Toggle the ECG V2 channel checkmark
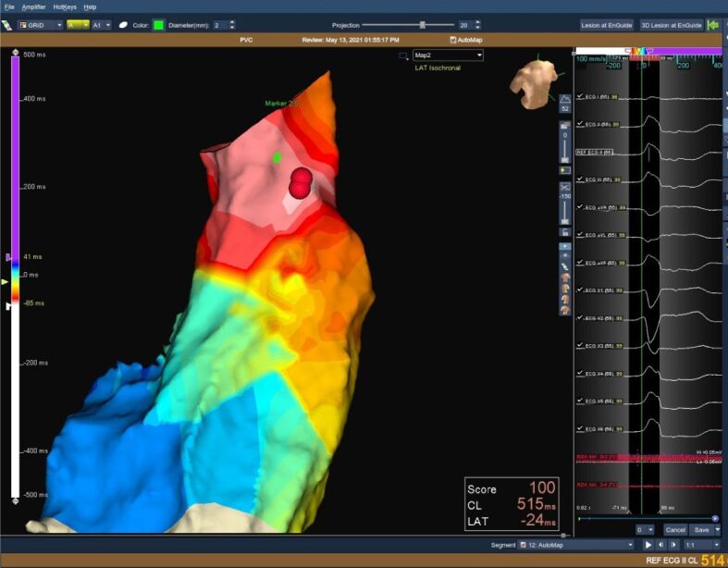 (x=580, y=317)
